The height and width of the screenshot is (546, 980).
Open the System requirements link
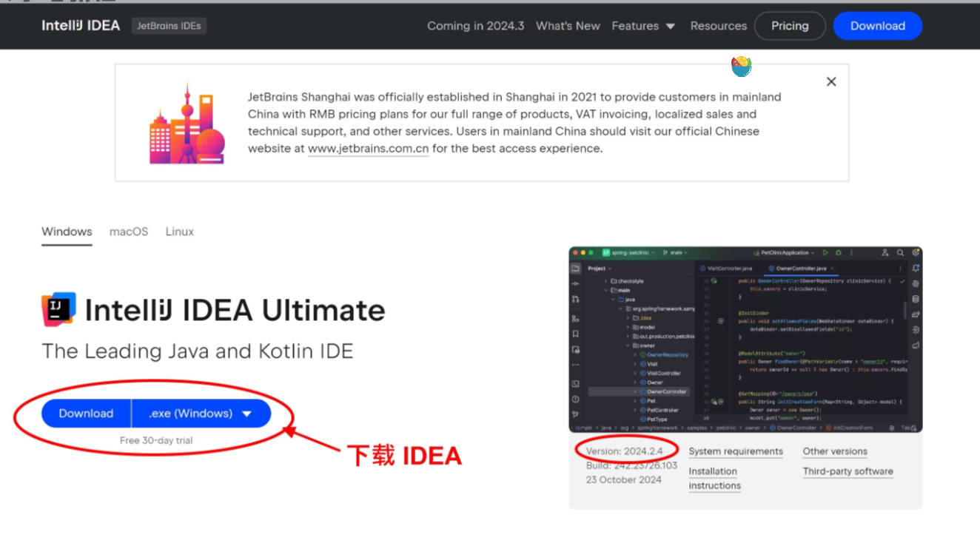point(736,451)
